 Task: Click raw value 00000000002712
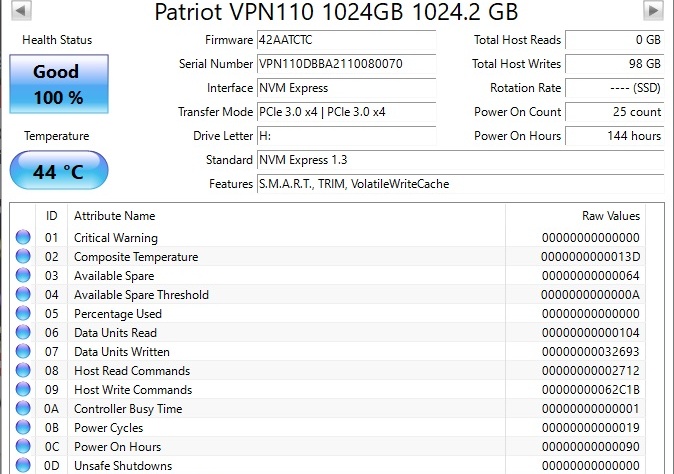(590, 370)
